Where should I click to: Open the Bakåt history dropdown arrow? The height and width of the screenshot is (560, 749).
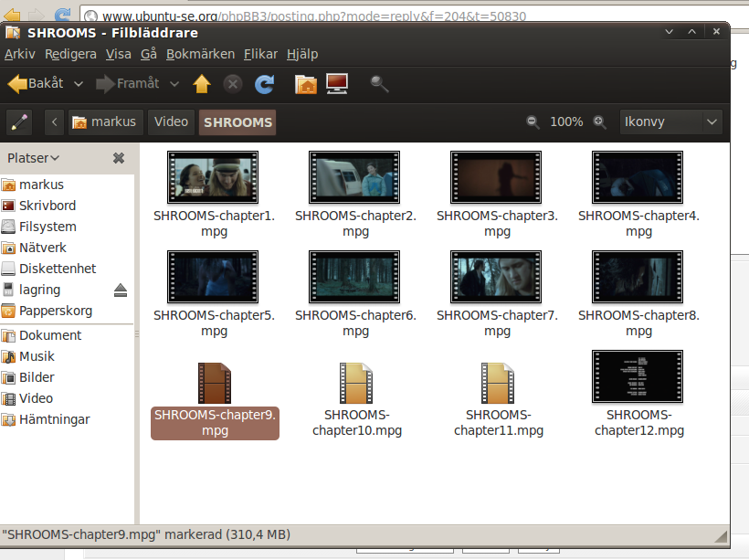click(x=79, y=84)
